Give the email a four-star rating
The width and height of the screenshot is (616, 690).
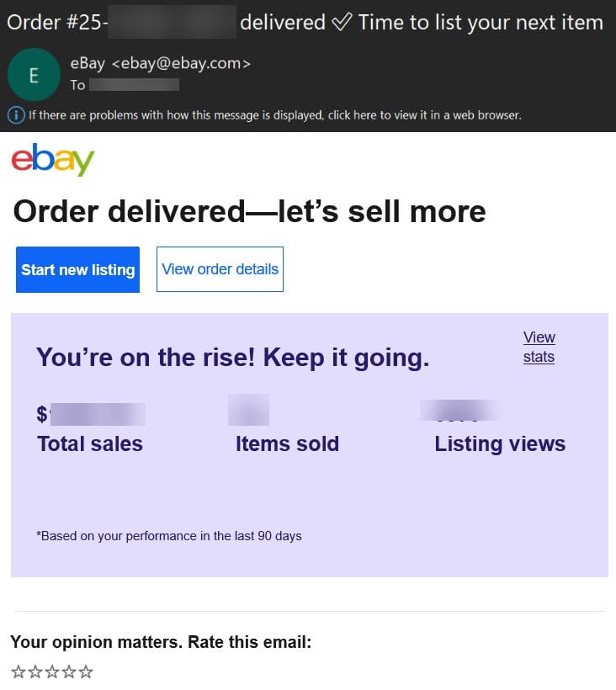(x=68, y=671)
